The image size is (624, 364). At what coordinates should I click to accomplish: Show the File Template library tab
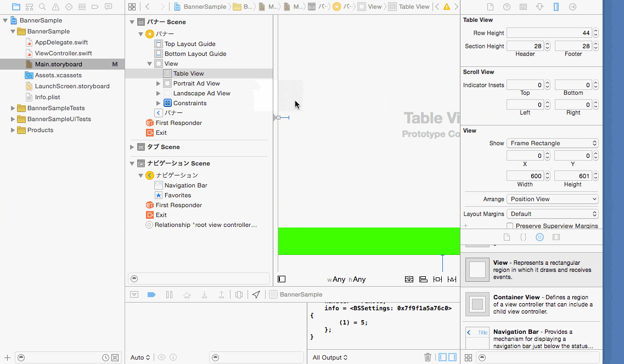[x=507, y=237]
